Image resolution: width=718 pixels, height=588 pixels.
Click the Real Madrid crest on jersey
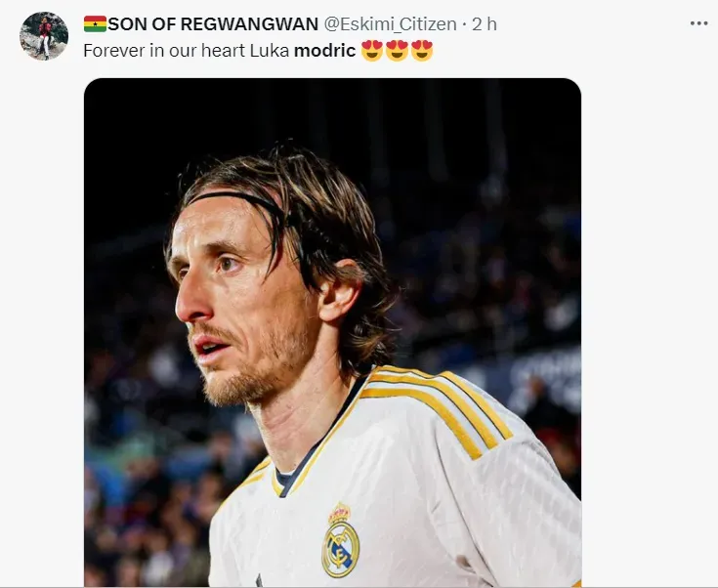tap(340, 541)
